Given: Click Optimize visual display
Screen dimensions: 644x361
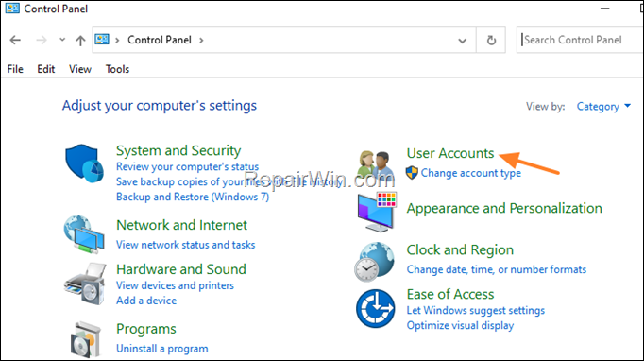Looking at the screenshot, I should (460, 326).
